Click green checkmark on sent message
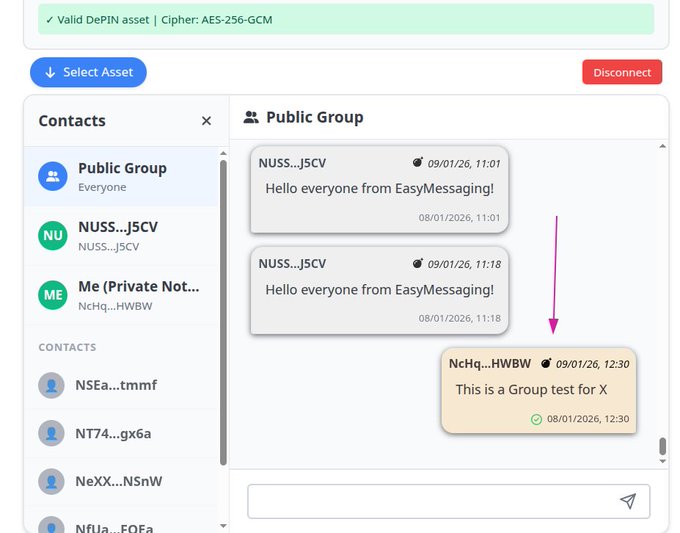Image resolution: width=680 pixels, height=533 pixels. coord(537,419)
